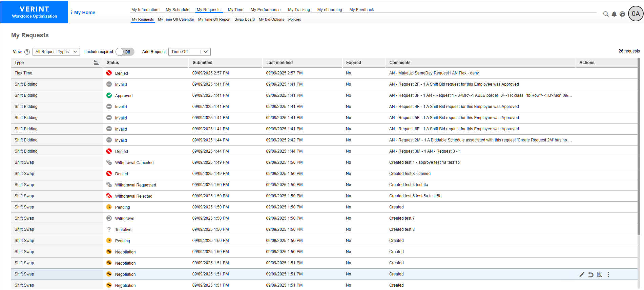Click the Tentative question mark status icon
The image size is (644, 290).
point(109,229)
